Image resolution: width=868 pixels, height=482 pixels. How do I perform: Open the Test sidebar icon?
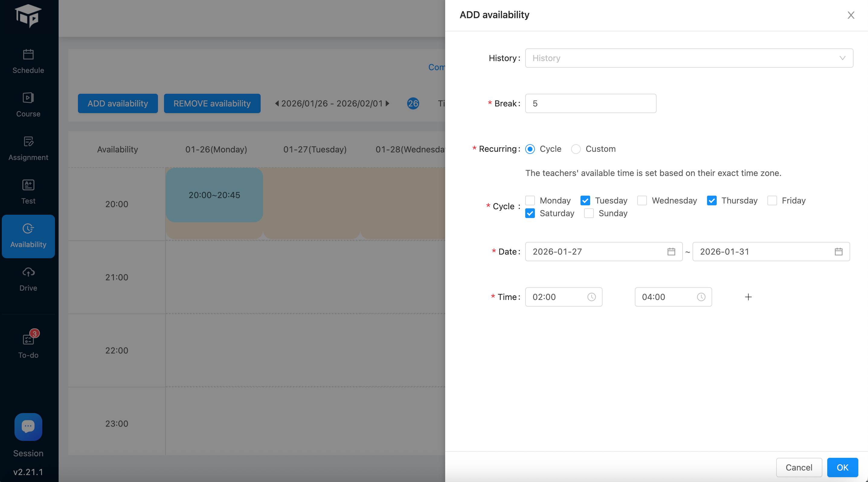pos(28,185)
